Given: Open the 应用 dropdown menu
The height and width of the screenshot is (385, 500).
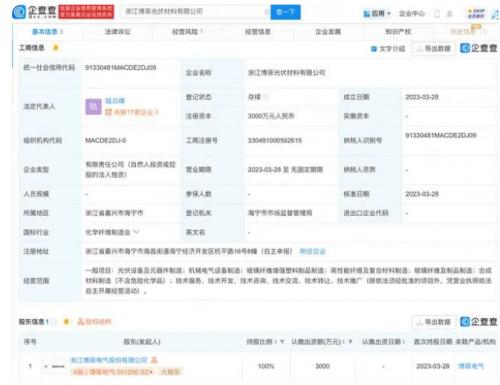Looking at the screenshot, I should (x=377, y=14).
